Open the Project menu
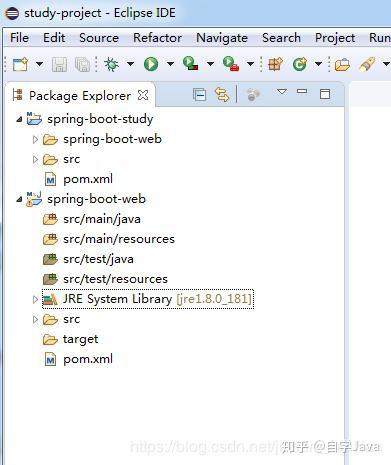The image size is (391, 465). tap(335, 38)
